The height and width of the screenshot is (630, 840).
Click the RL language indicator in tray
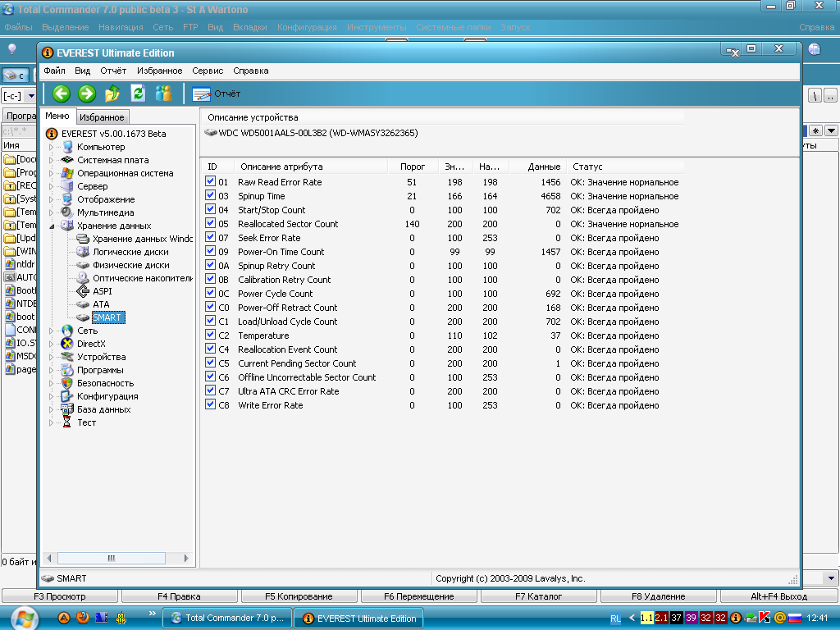(615, 619)
